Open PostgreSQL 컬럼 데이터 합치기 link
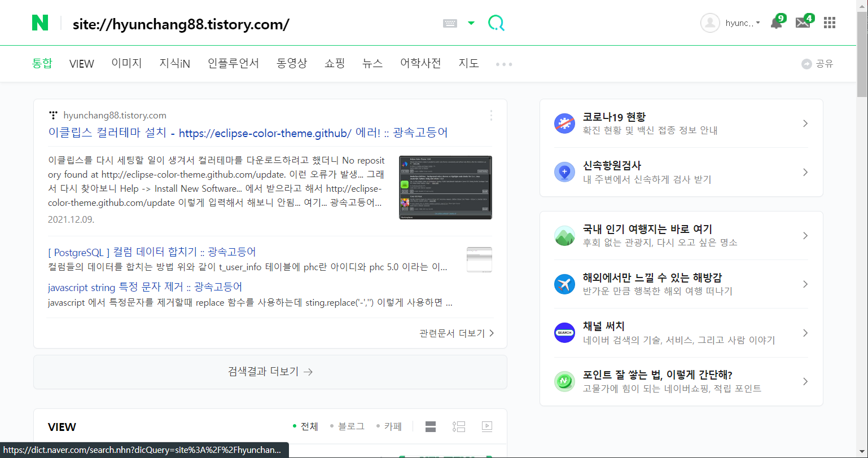The image size is (868, 458). tap(152, 252)
